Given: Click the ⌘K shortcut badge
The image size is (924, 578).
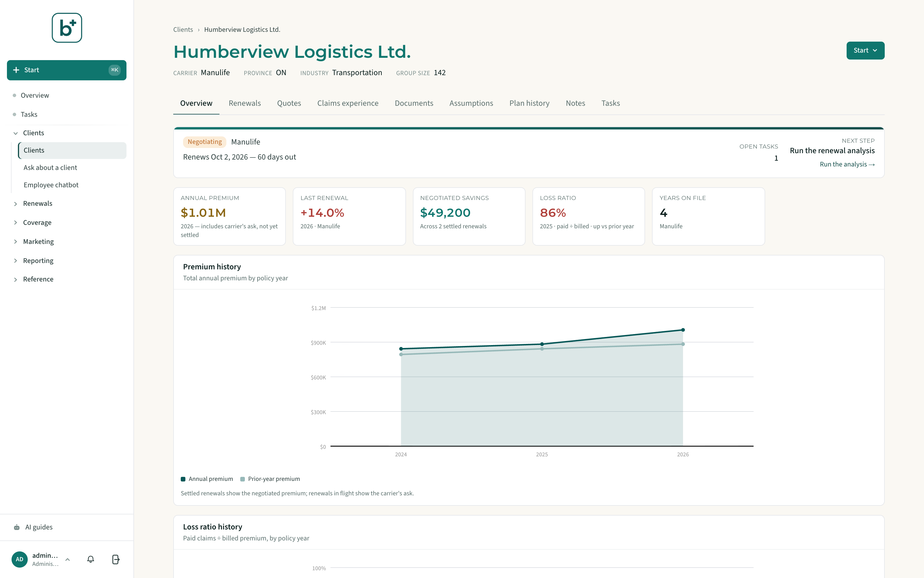Looking at the screenshot, I should pyautogui.click(x=115, y=70).
